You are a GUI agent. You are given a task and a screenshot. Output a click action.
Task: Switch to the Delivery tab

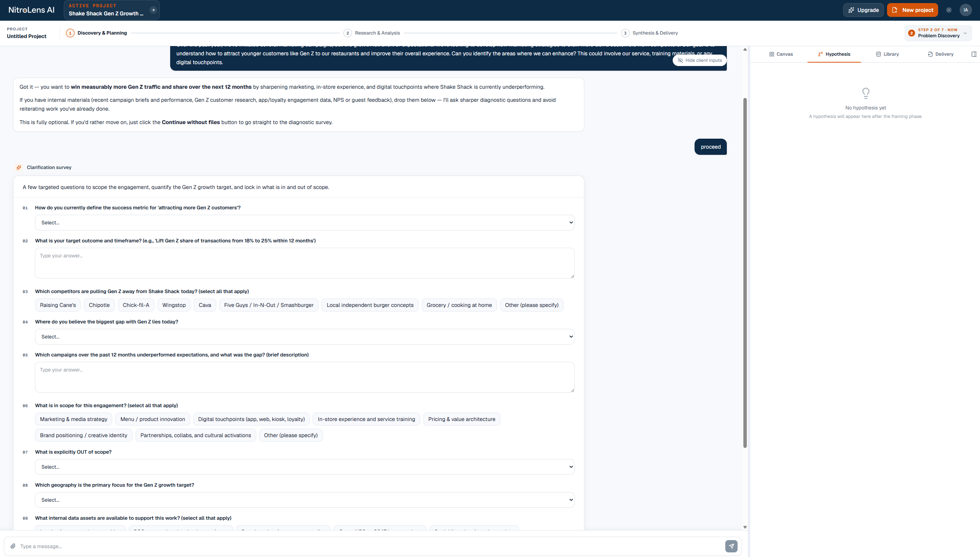tap(940, 54)
